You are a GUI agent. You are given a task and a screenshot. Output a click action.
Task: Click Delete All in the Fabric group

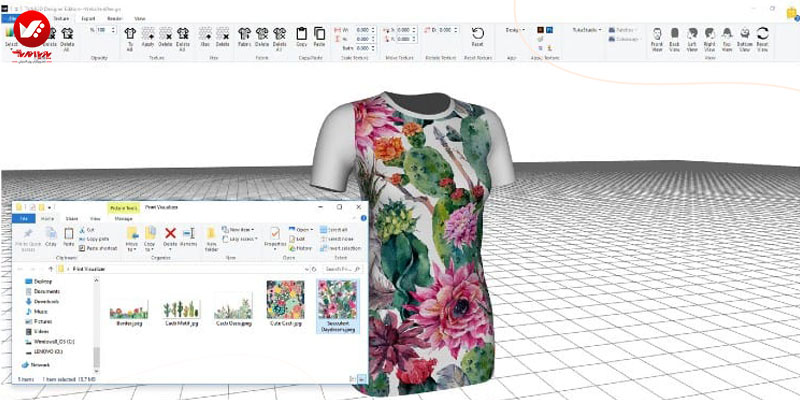(x=279, y=39)
